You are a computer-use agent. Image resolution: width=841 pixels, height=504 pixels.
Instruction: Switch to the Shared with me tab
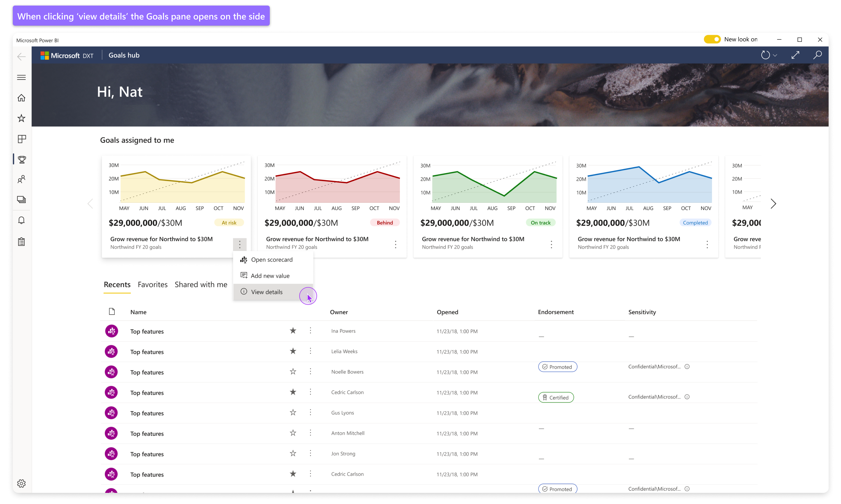[x=201, y=285]
